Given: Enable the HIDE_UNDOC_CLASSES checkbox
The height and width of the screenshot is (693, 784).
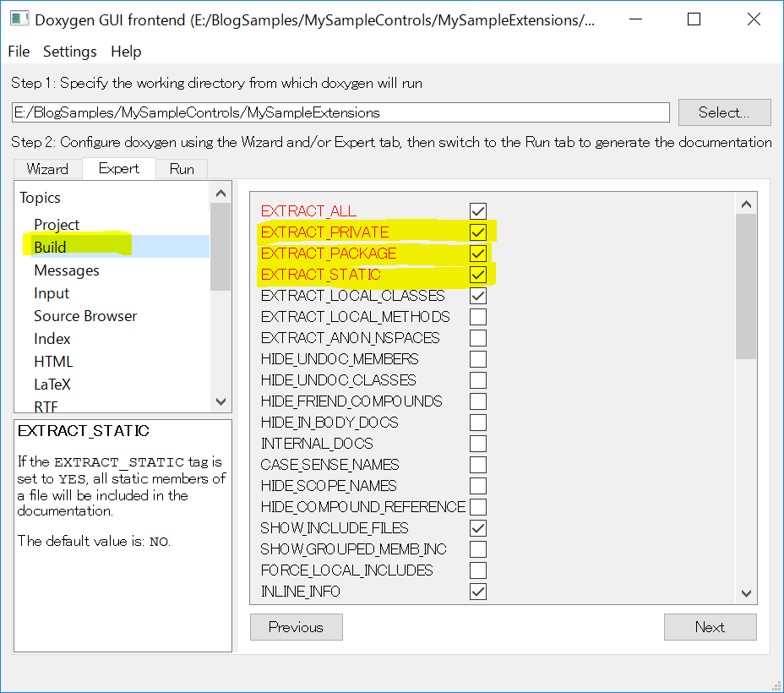Looking at the screenshot, I should [478, 380].
